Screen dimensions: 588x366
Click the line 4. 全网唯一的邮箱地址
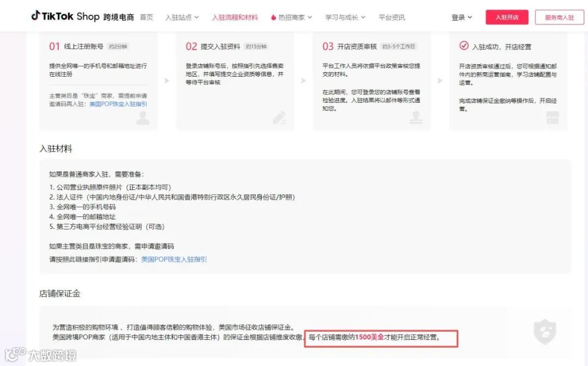coord(83,216)
